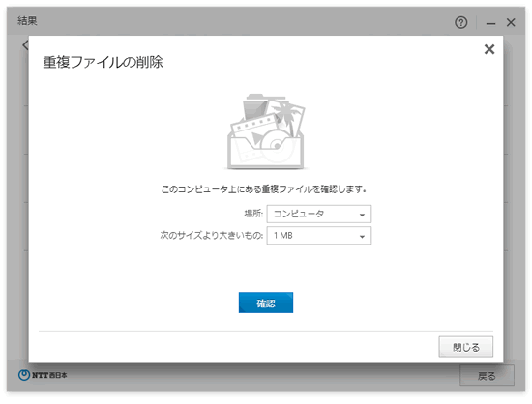Screen dimensions: 532x404
Task: Close the duplicate file deletion dialog
Action: (x=488, y=49)
